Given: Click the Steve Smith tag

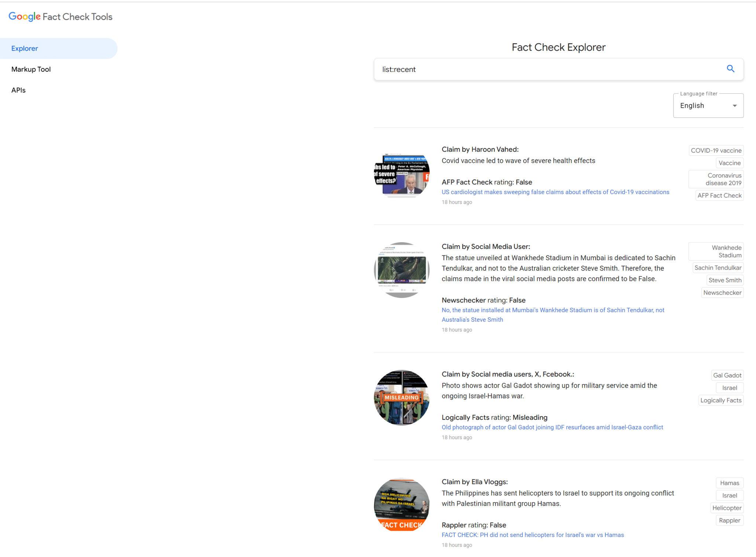Looking at the screenshot, I should click(x=725, y=281).
